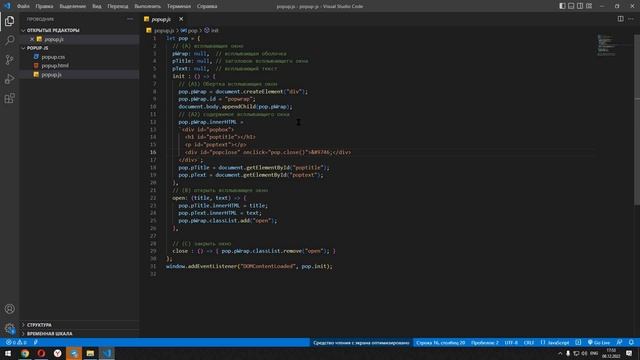Open popup.html in the file tree
Image resolution: width=640 pixels, height=360 pixels.
point(55,65)
